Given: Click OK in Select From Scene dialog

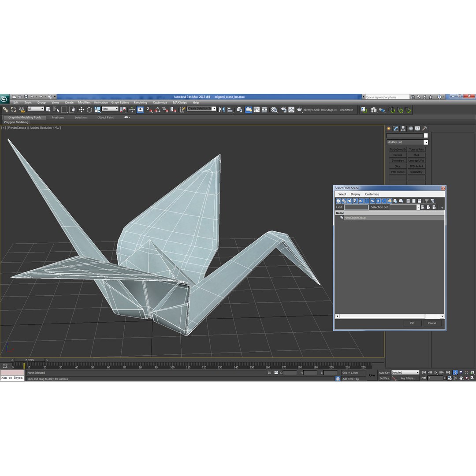Looking at the screenshot, I should (x=412, y=324).
